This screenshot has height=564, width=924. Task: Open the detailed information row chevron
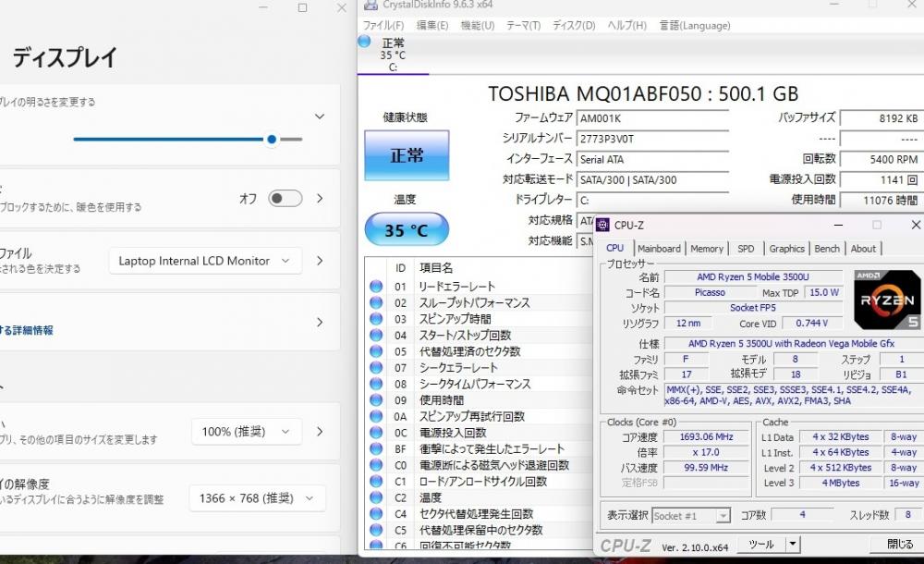tap(320, 322)
